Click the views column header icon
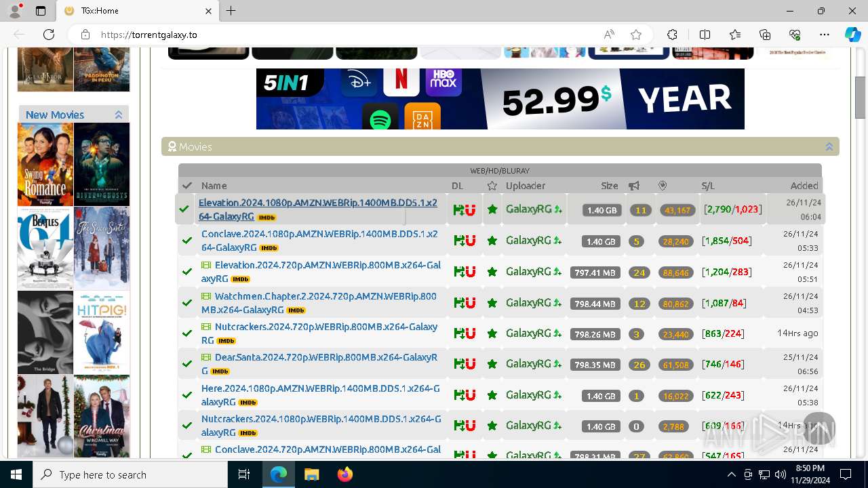The height and width of the screenshot is (488, 868). point(663,186)
